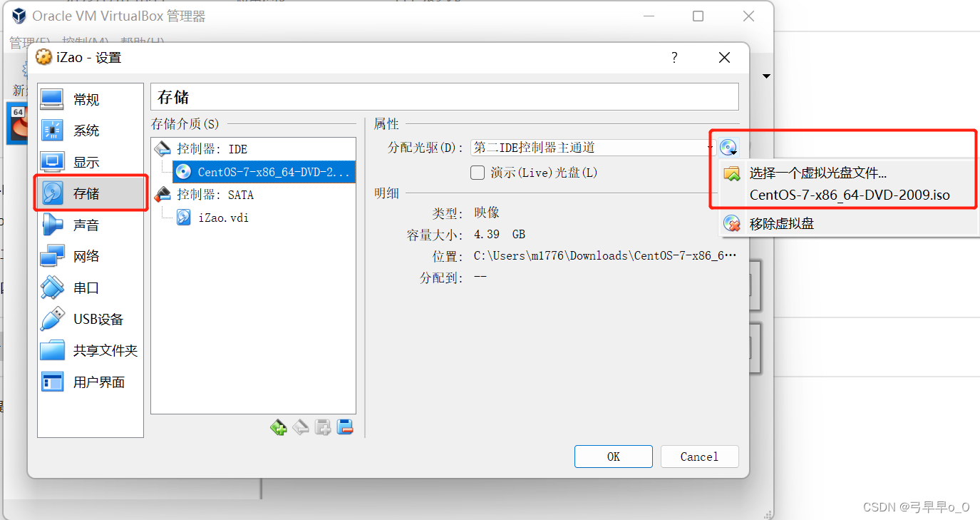Maximize the VirtualBox 管理器 window
This screenshot has height=520, width=980.
point(698,16)
